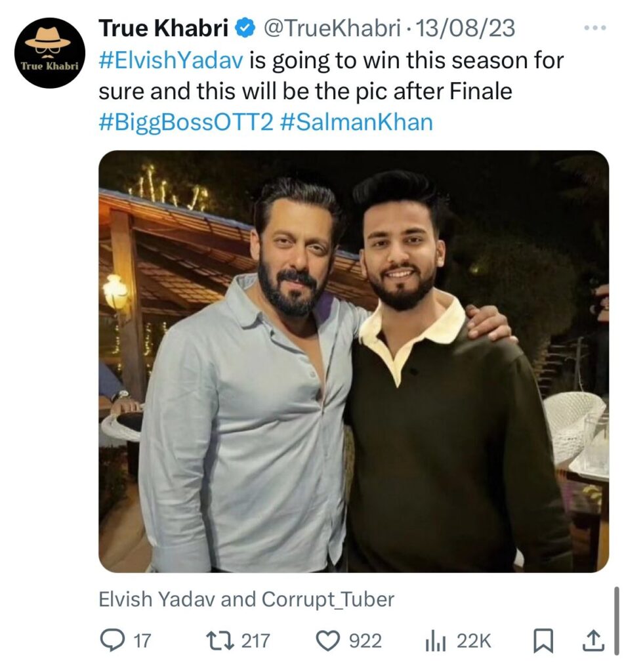Click the blue verified badge

click(246, 29)
